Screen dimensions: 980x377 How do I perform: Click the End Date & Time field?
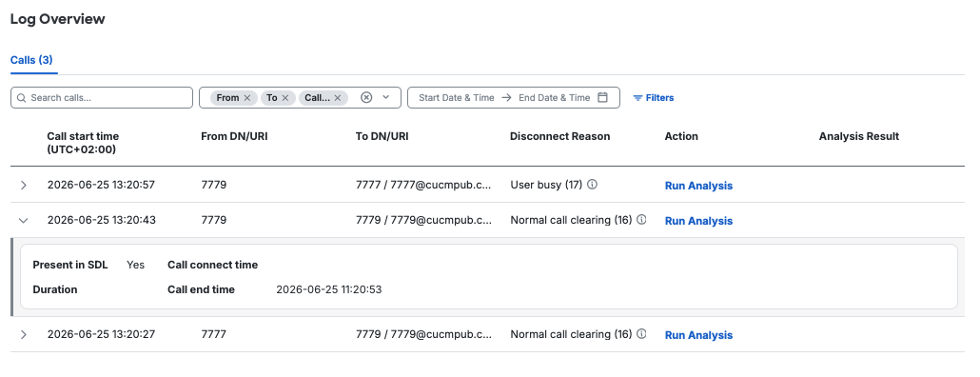point(555,97)
